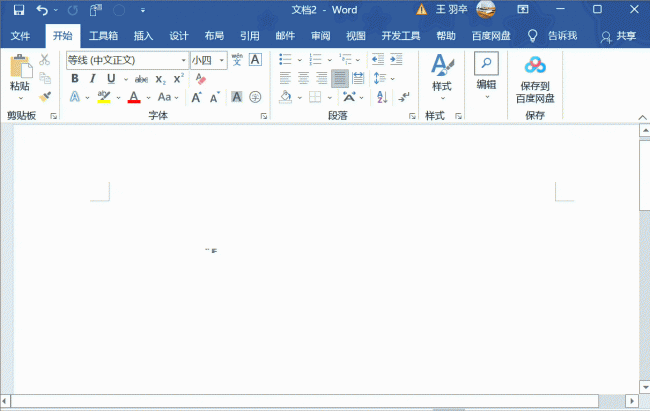This screenshot has width=650, height=411.
Task: Increase paragraph indent
Action: coord(396,60)
